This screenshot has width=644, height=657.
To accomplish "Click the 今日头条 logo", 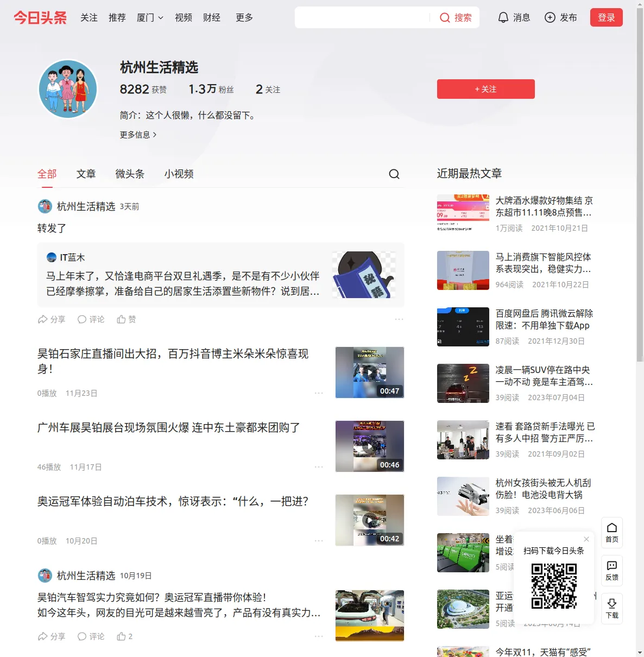I will (x=40, y=17).
